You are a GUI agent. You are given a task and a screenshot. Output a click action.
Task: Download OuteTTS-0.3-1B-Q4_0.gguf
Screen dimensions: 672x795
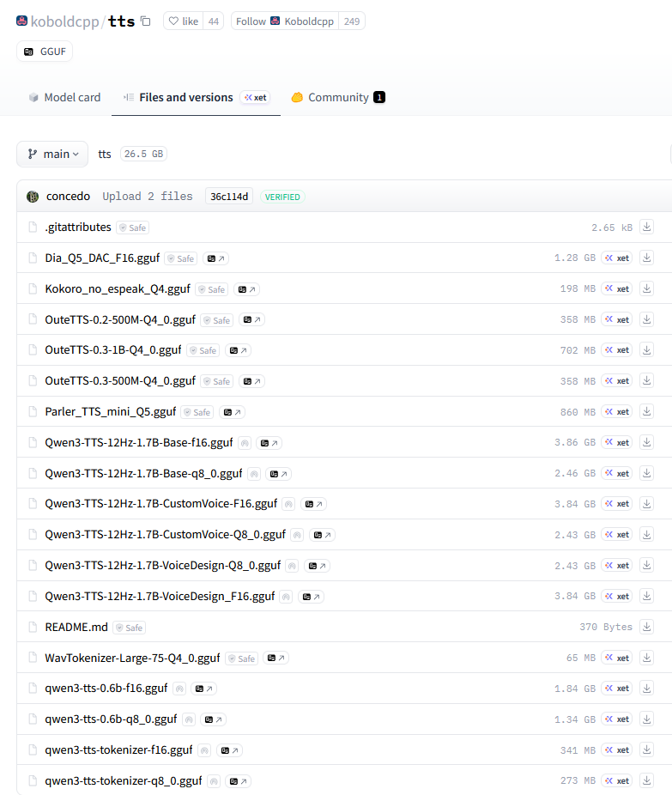[646, 349]
